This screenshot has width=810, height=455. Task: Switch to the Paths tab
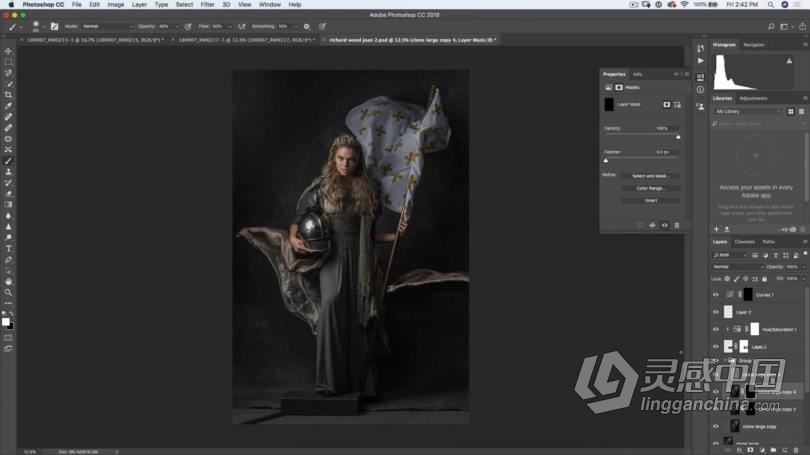(x=769, y=242)
